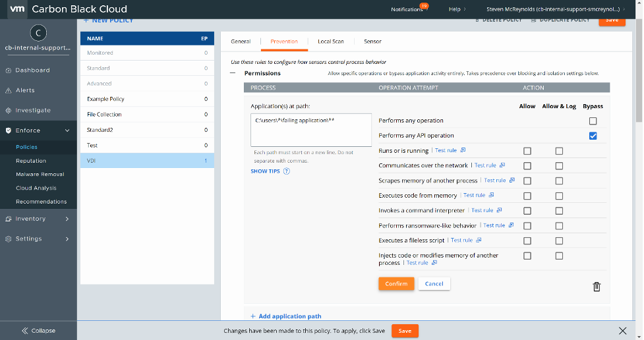Click plus icon beside Add application path
Screen dimensions: 644x340
coord(253,316)
